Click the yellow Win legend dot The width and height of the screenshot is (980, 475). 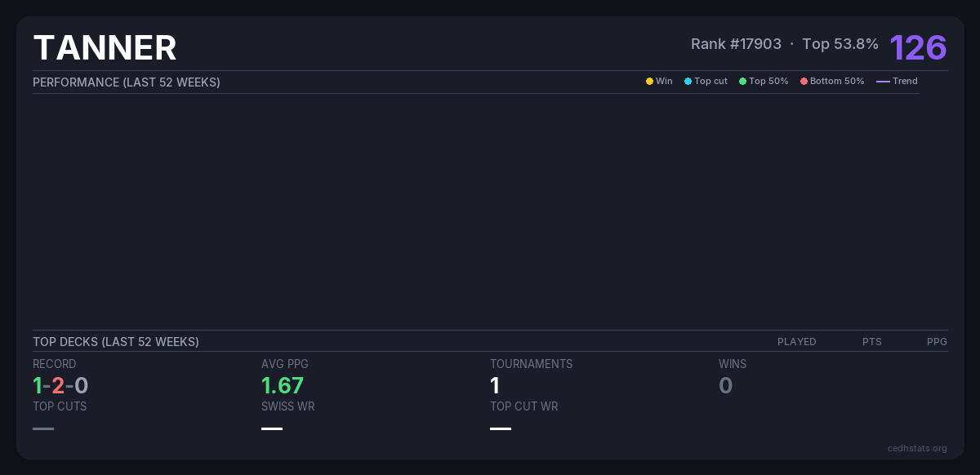[649, 82]
